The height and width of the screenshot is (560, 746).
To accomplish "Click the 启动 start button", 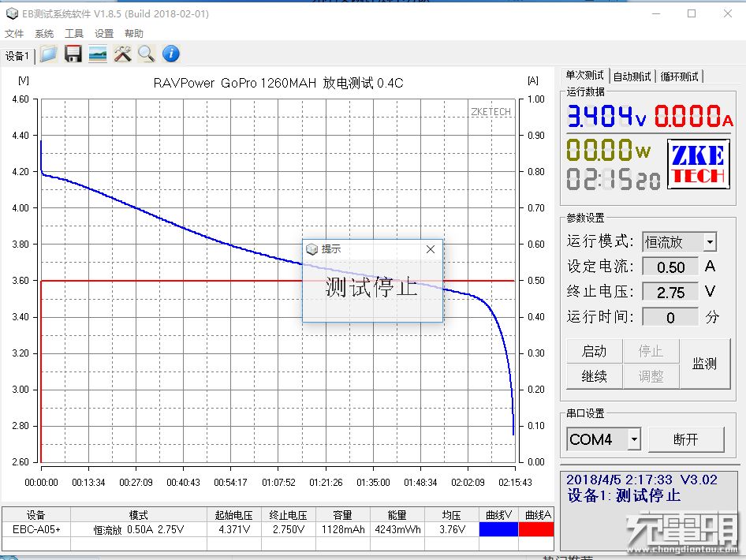I will [x=595, y=352].
